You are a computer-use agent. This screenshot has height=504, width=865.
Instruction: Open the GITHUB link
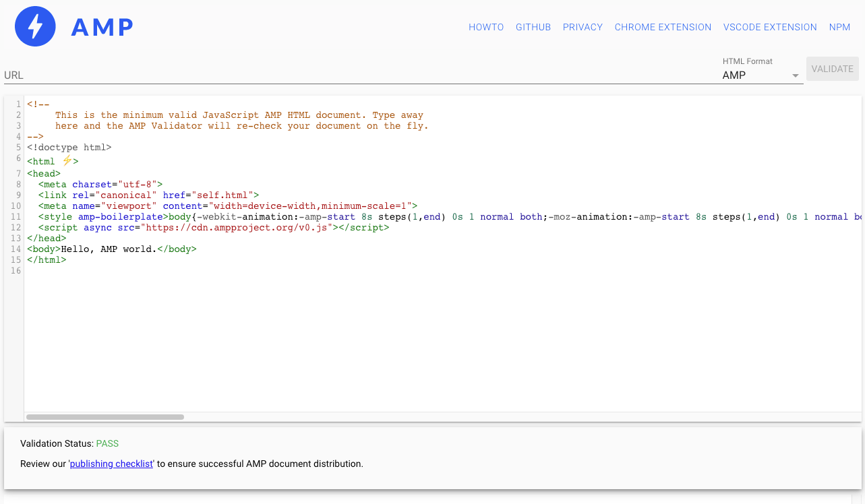tap(533, 27)
